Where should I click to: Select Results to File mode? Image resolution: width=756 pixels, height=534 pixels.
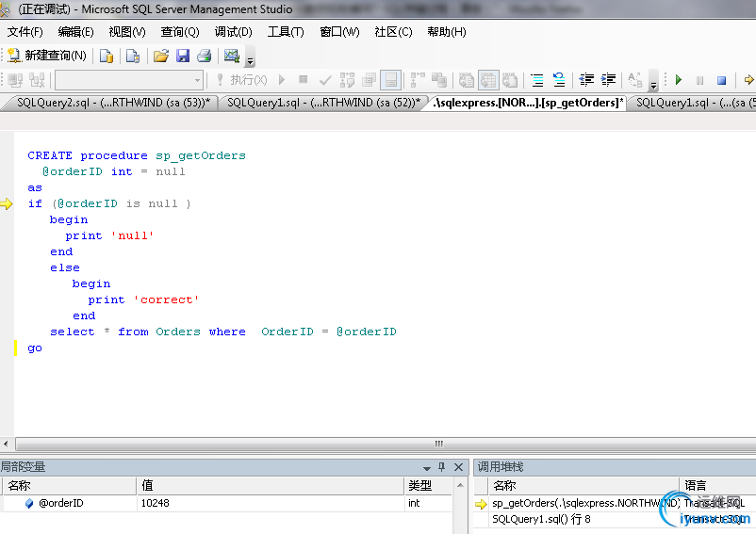(510, 80)
